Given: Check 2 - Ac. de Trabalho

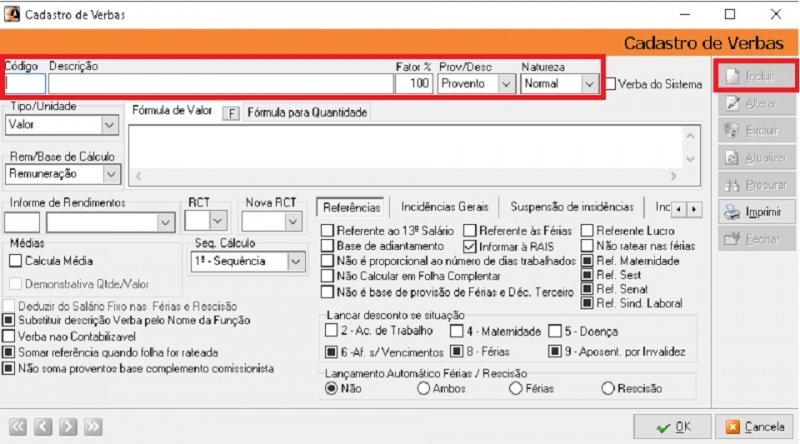Looking at the screenshot, I should [331, 330].
